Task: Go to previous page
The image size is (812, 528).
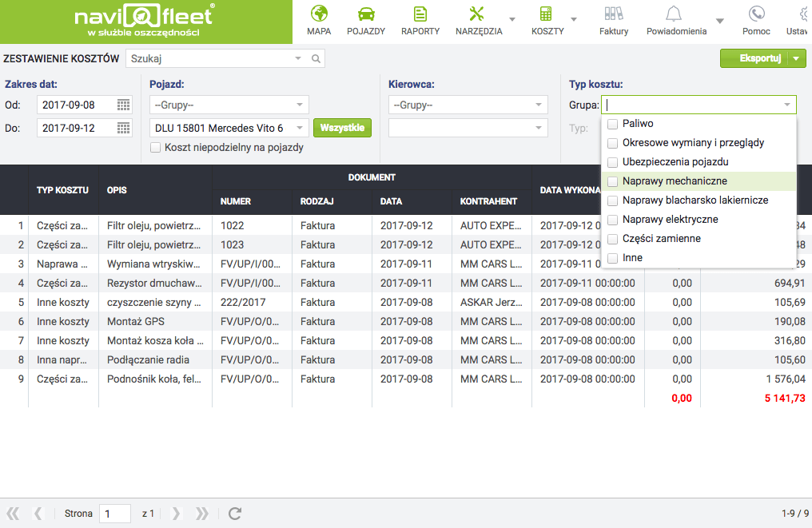Action: (38, 514)
